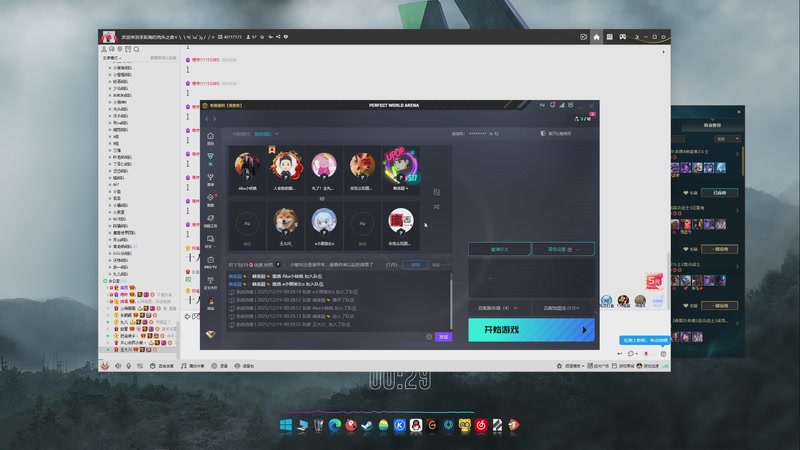
Task: Expand the match map (11) dropdown
Action: click(561, 308)
